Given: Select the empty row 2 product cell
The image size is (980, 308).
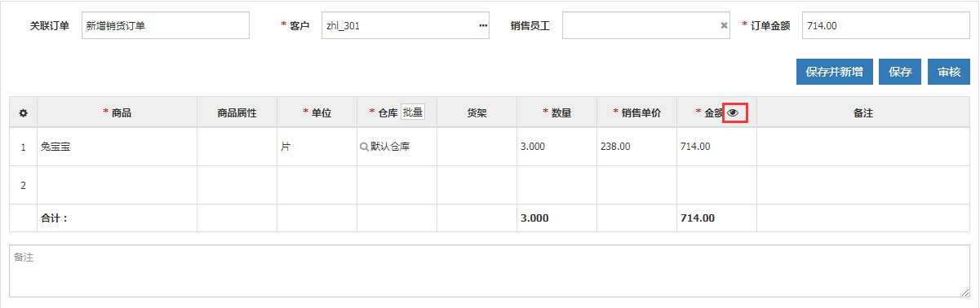Looking at the screenshot, I should point(118,185).
